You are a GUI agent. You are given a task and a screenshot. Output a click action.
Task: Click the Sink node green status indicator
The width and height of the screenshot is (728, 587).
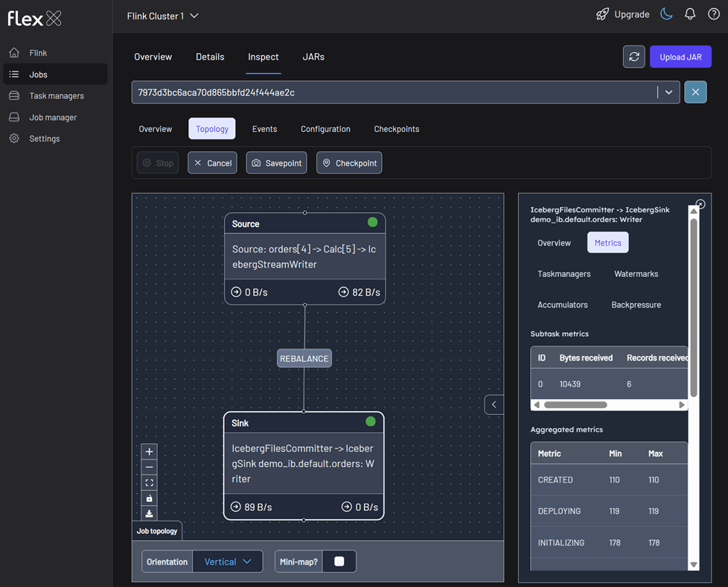coord(371,422)
